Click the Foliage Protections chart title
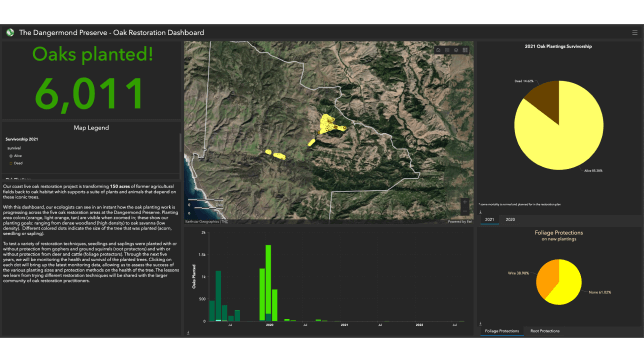Screen dimensions: 644x362 coord(559,233)
